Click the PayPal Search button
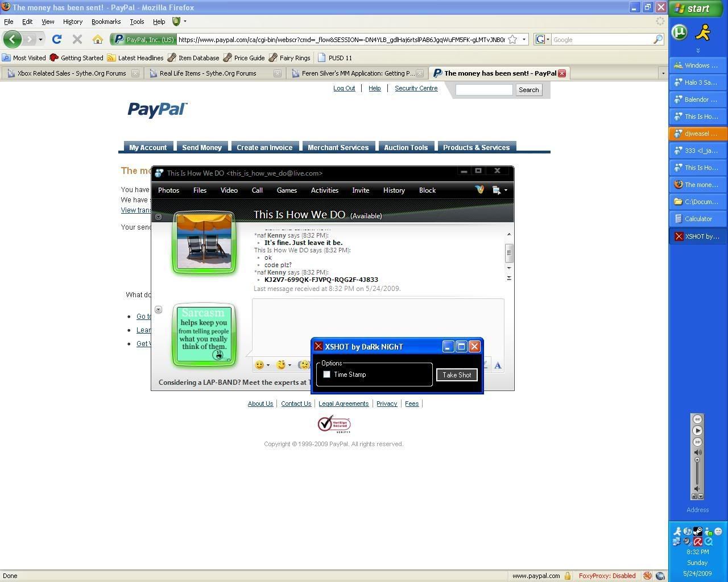Screen dimensions: 728x582 point(528,89)
